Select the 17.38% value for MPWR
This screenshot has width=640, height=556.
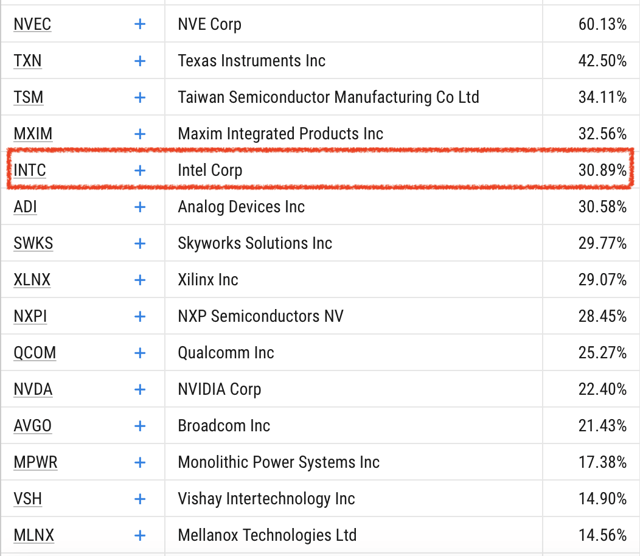click(x=602, y=463)
